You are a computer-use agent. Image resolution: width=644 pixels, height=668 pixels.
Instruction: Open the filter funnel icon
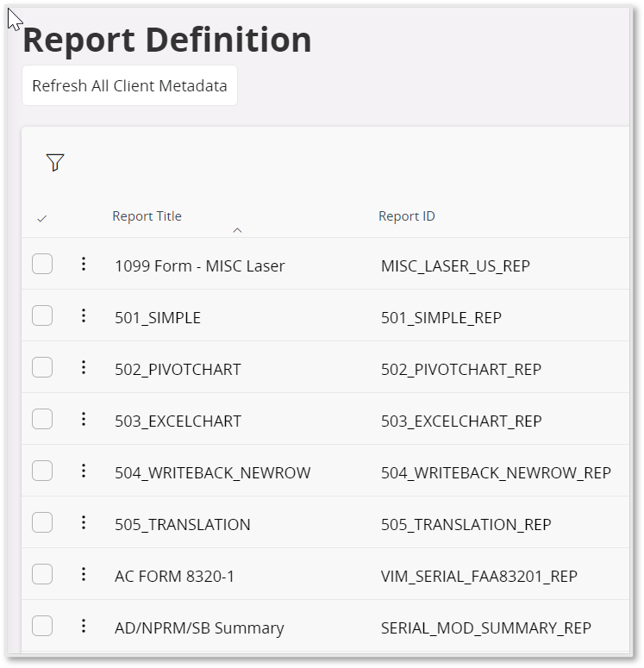pos(55,162)
